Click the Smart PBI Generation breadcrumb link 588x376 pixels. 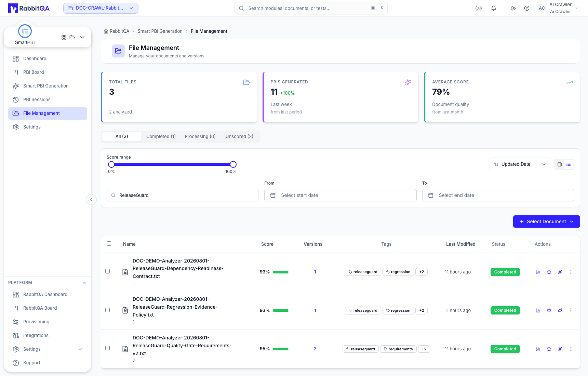pos(160,31)
